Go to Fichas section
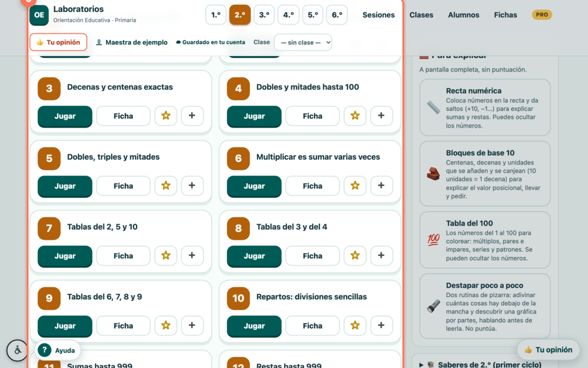The image size is (588, 368). coord(505,15)
